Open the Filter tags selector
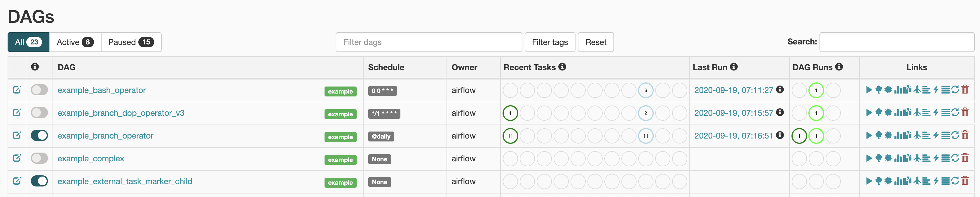Screen dimensions: 980x197 tap(549, 42)
